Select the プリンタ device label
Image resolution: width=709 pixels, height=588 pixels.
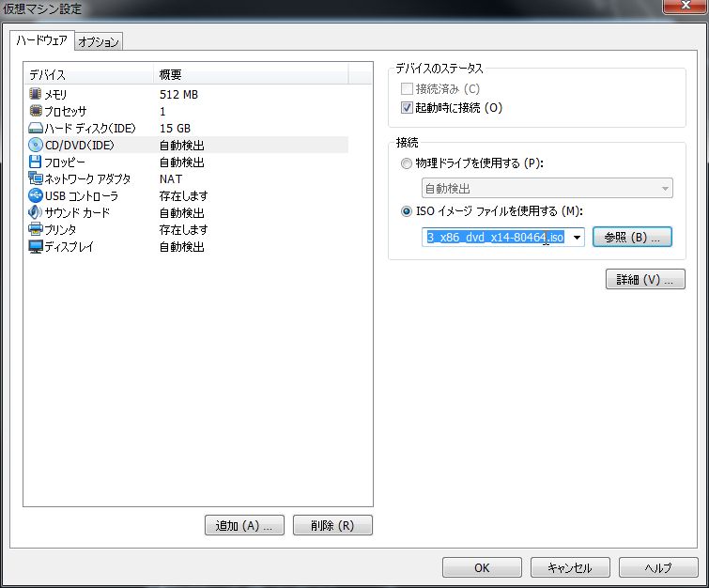click(60, 230)
